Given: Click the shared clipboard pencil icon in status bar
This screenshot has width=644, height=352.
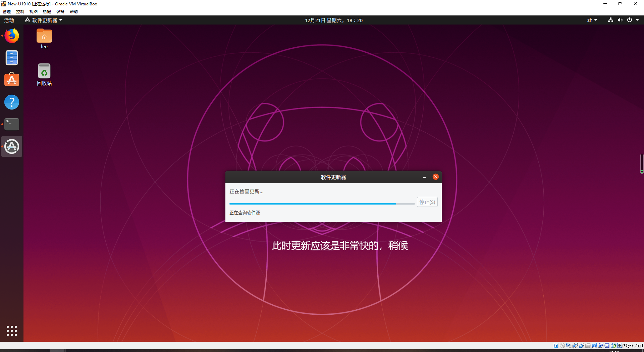Looking at the screenshot, I should coord(581,345).
